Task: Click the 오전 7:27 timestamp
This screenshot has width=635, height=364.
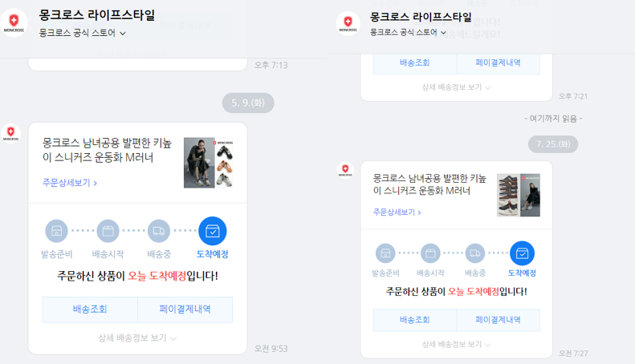Action: (x=573, y=354)
